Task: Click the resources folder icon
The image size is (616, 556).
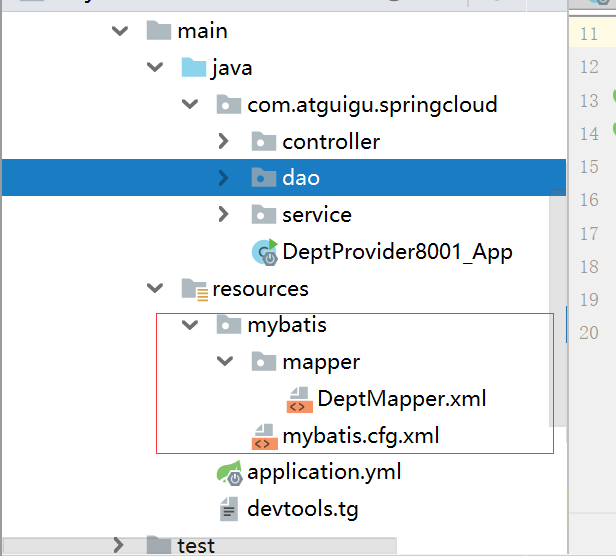Action: coord(194,289)
